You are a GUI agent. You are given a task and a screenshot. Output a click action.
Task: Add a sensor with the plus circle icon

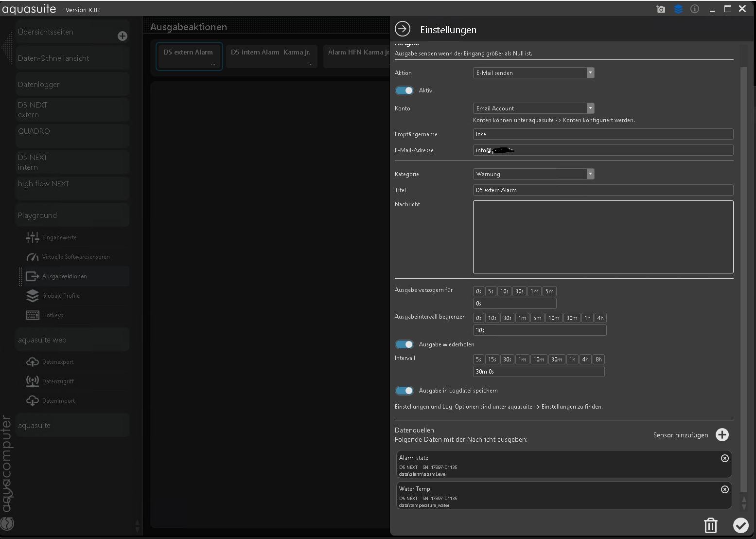tap(722, 435)
